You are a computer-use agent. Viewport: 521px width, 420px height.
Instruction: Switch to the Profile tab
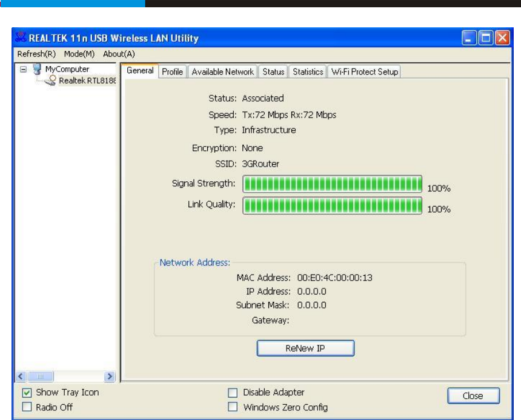173,72
